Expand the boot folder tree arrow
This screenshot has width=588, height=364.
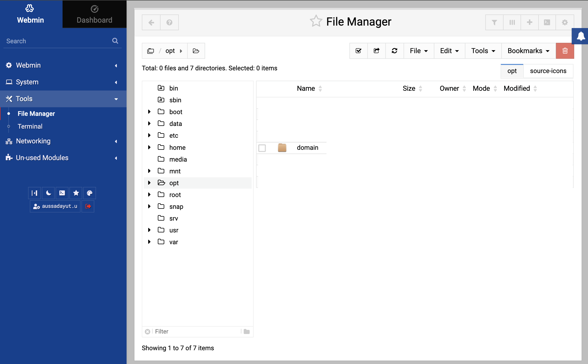click(x=149, y=112)
